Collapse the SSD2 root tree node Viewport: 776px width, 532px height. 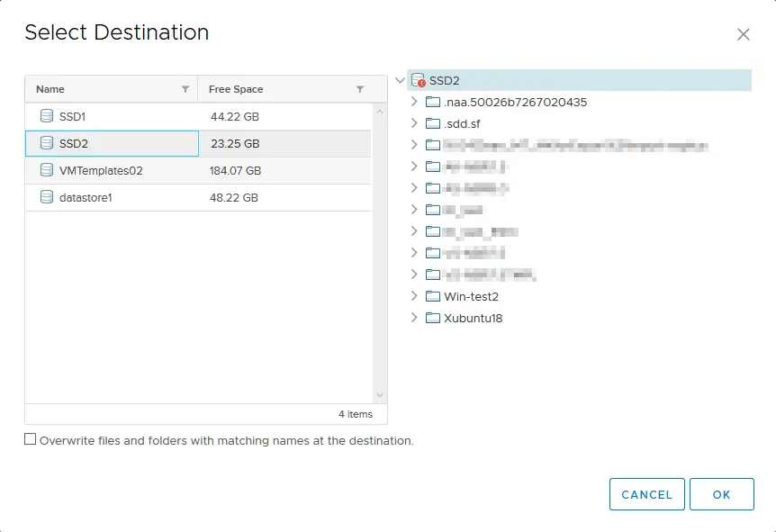(400, 80)
